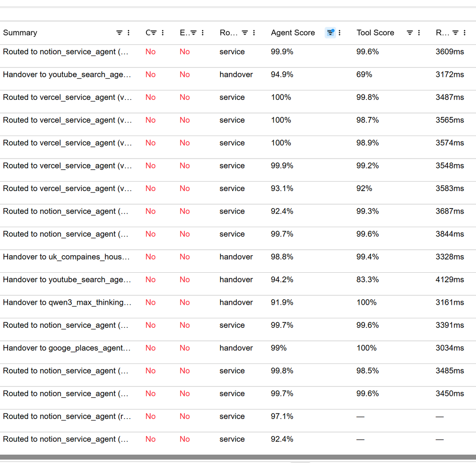Click the filter icon in the Ro… column header

click(x=245, y=33)
